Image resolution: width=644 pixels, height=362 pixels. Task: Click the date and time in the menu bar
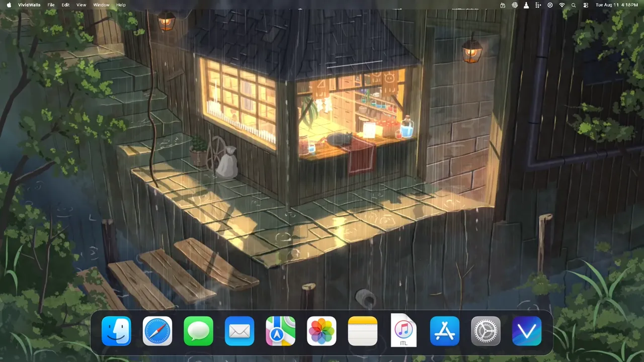617,5
